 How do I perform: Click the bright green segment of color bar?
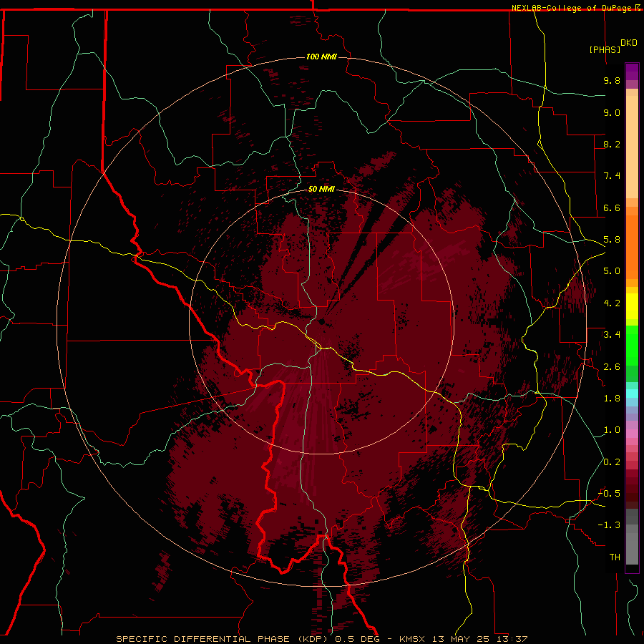click(632, 346)
